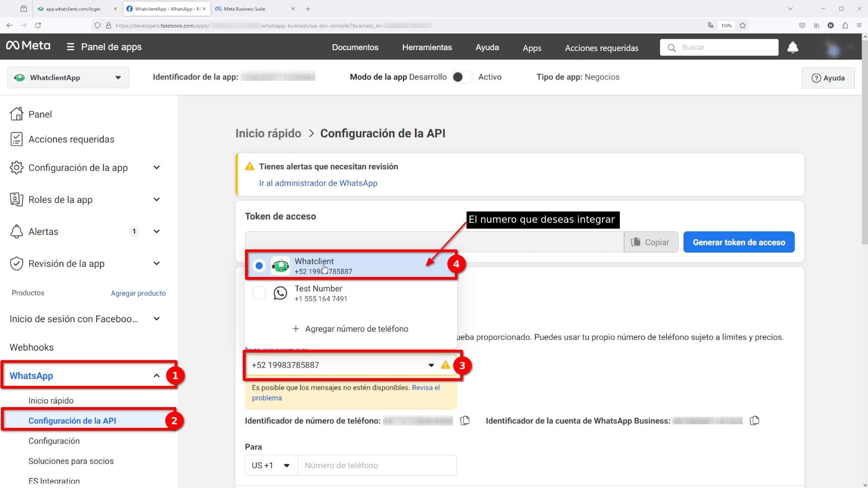Expand Inicio de sesión con Facebook section
868x488 pixels.
(156, 319)
